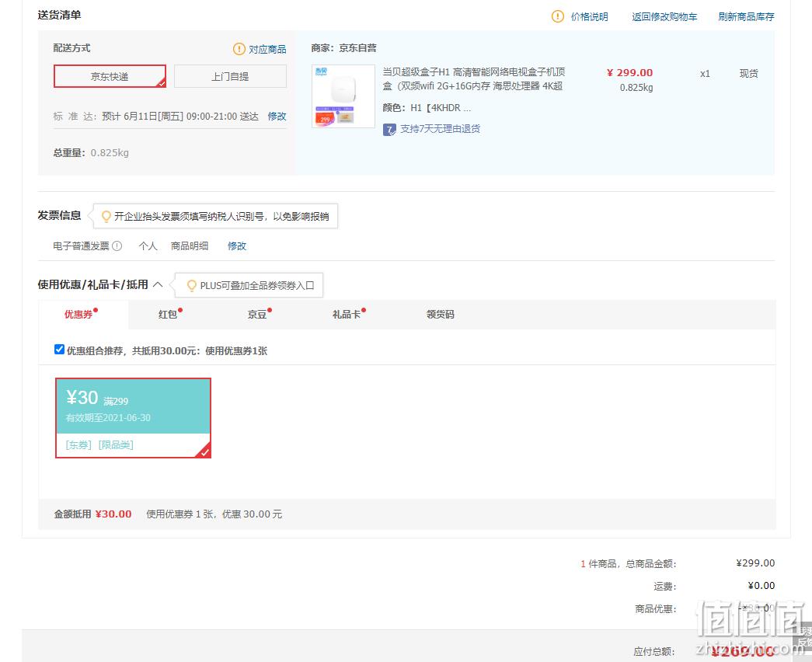Uncheck 优惠组合推荐 checkbox

click(x=60, y=350)
